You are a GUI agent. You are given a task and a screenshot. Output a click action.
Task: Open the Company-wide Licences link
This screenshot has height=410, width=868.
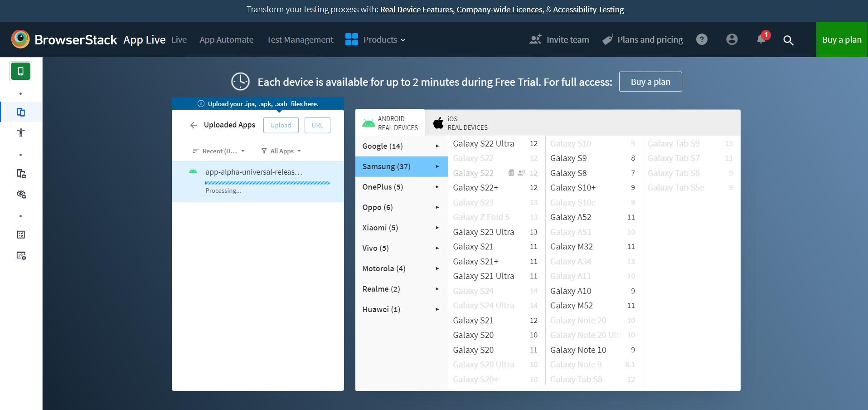pyautogui.click(x=499, y=10)
